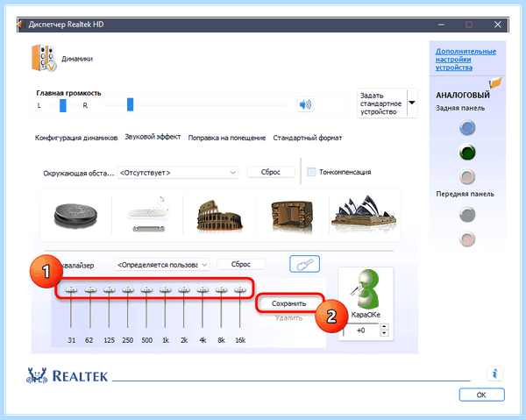526x420 pixels.
Task: Click the 500 Hz equalizer slider
Action: (146, 290)
